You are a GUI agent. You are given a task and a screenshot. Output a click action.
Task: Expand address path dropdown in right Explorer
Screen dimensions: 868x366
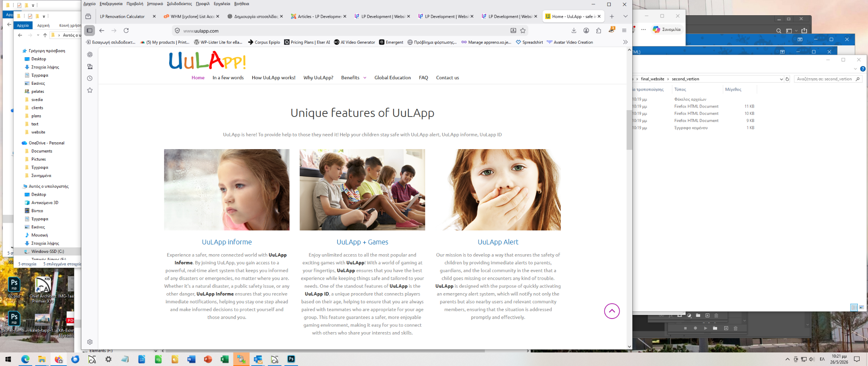pos(781,79)
